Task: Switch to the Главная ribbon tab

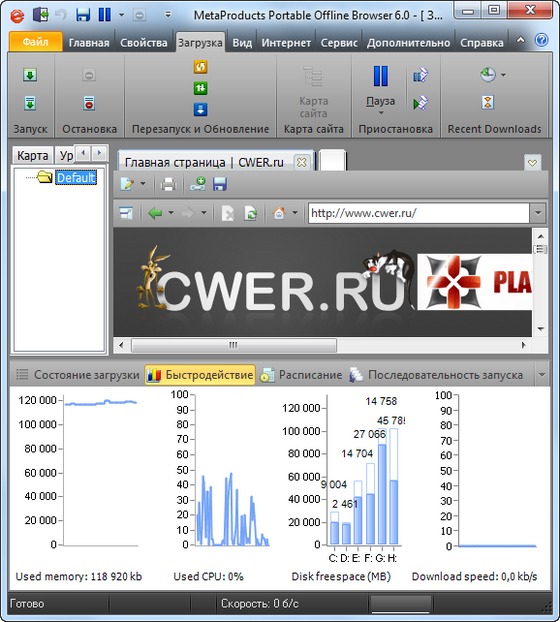Action: pyautogui.click(x=88, y=42)
